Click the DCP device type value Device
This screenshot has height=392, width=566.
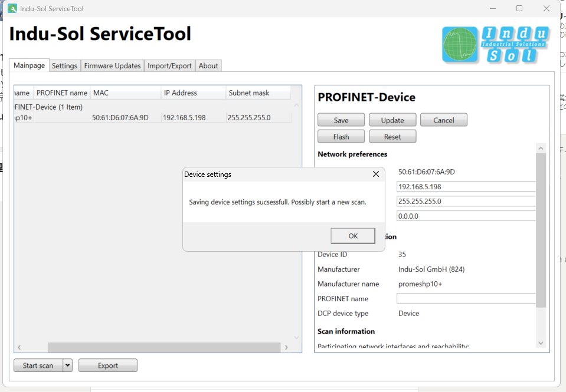click(408, 314)
